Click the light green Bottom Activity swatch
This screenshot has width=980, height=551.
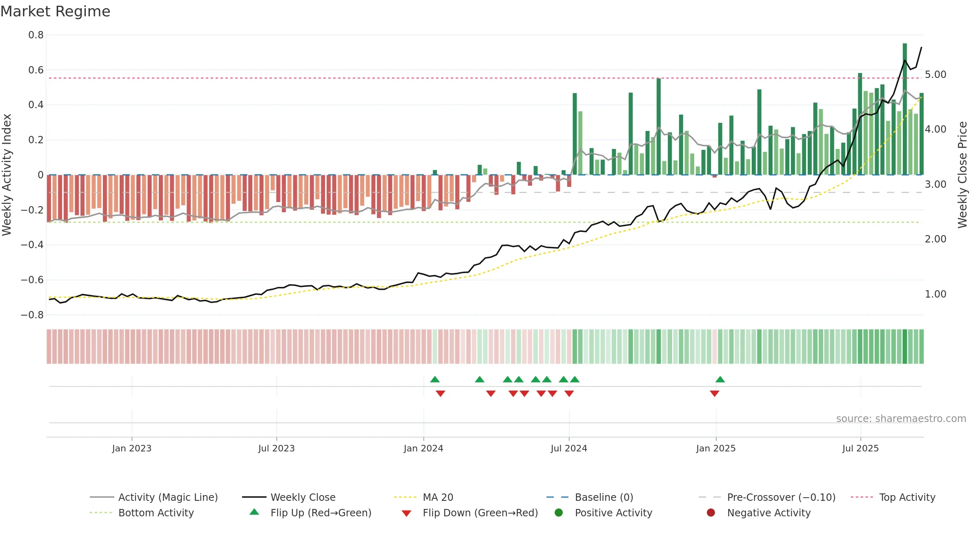[102, 513]
